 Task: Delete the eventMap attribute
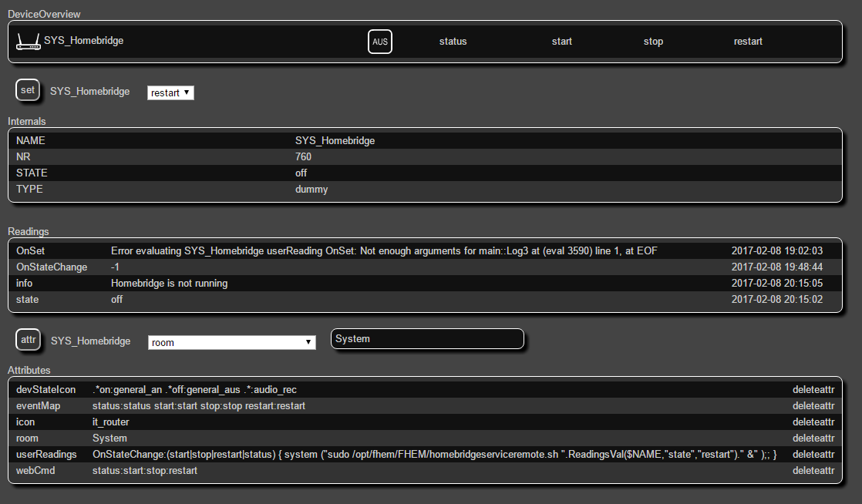(x=813, y=405)
